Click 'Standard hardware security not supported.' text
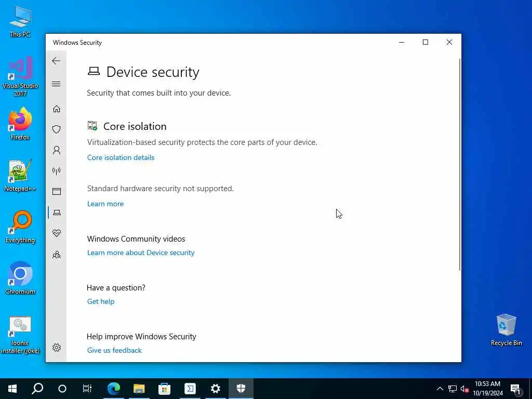This screenshot has height=399, width=532. click(x=161, y=188)
